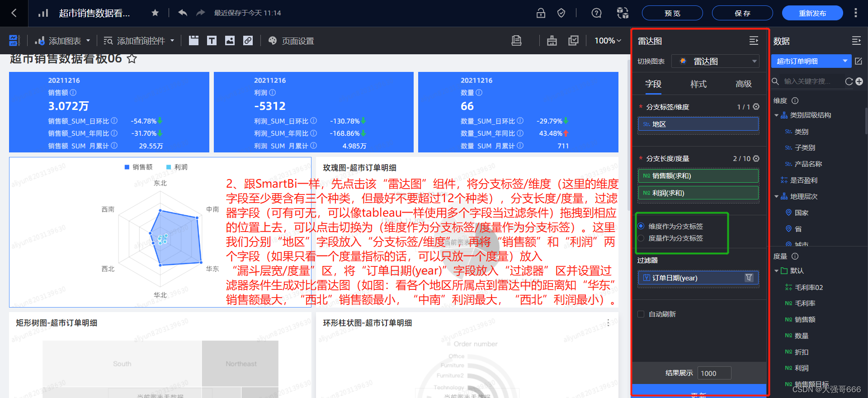The height and width of the screenshot is (398, 868).
Task: Insert an image component
Action: [230, 41]
